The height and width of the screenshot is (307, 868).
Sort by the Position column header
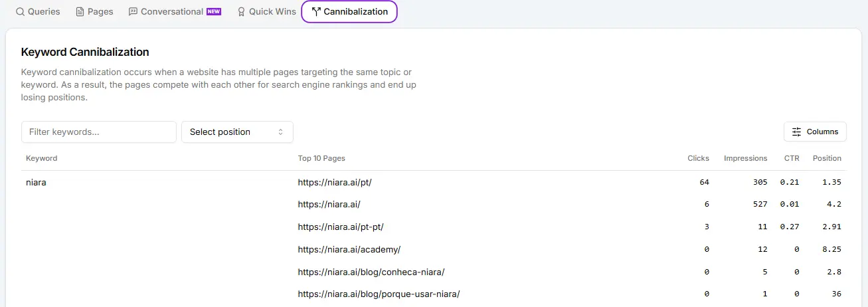coord(827,158)
